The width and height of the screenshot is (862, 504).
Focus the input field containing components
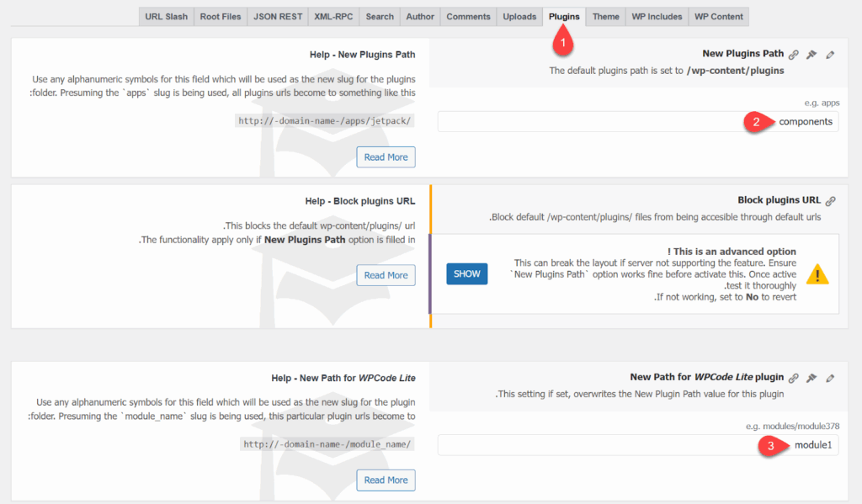[637, 122]
